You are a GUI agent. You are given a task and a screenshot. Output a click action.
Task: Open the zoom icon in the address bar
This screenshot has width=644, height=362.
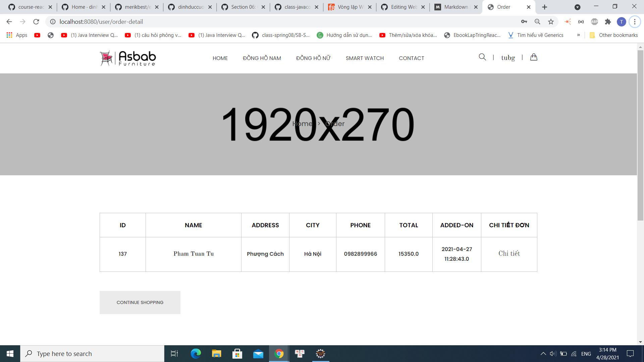click(x=537, y=21)
